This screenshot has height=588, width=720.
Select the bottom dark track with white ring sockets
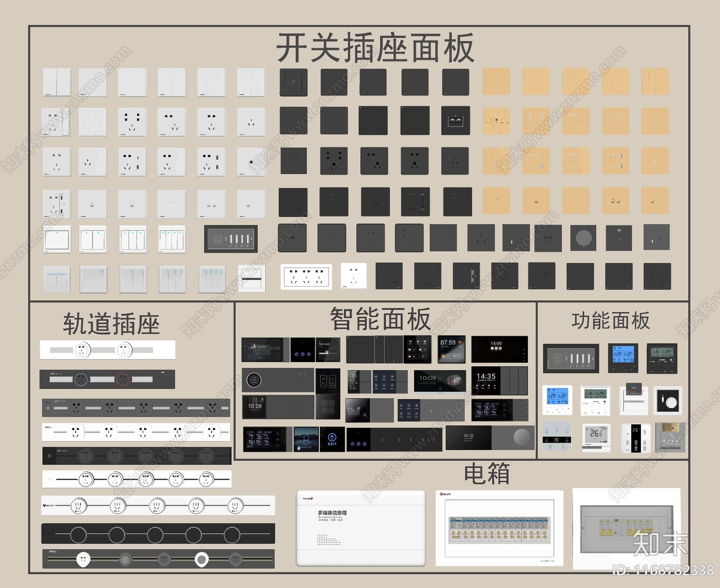pyautogui.click(x=158, y=559)
